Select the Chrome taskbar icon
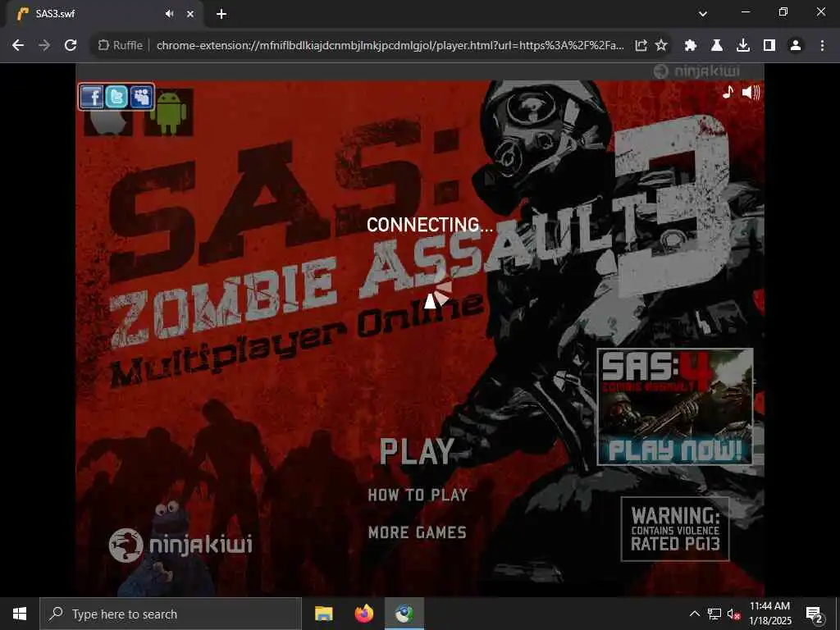 click(404, 614)
